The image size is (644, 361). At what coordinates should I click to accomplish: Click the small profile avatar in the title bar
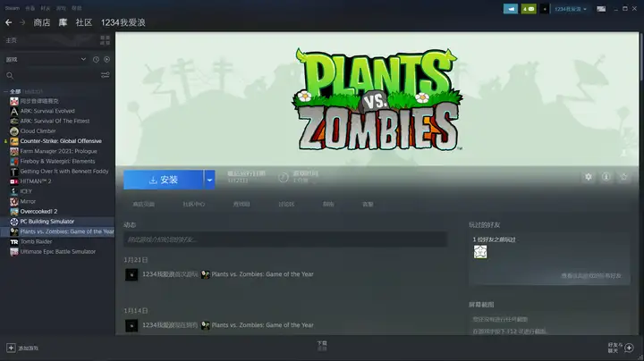click(544, 9)
